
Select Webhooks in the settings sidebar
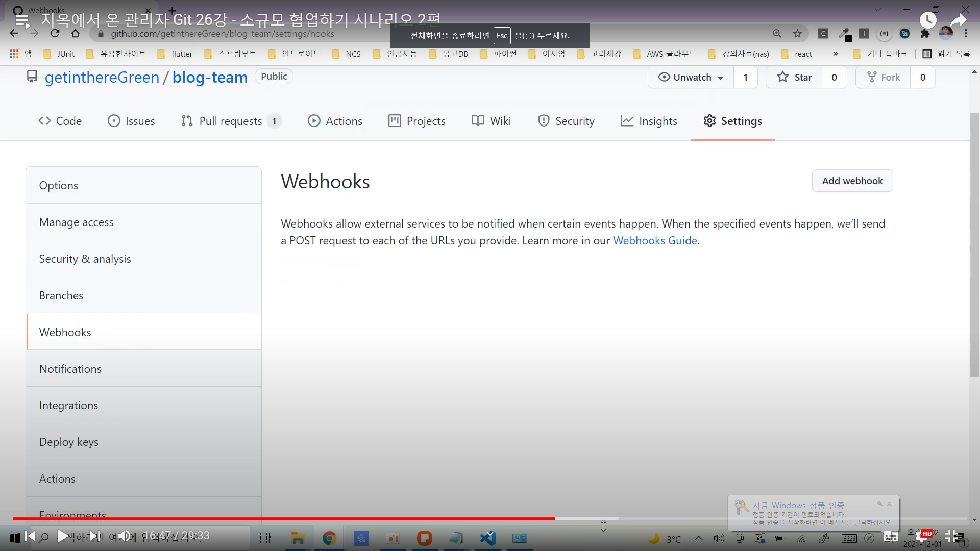144,332
